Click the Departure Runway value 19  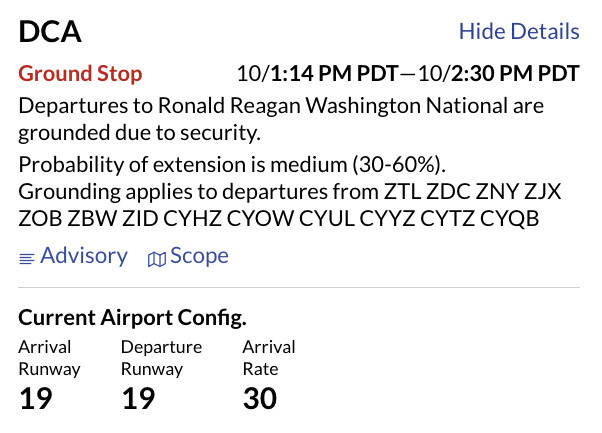[x=138, y=399]
